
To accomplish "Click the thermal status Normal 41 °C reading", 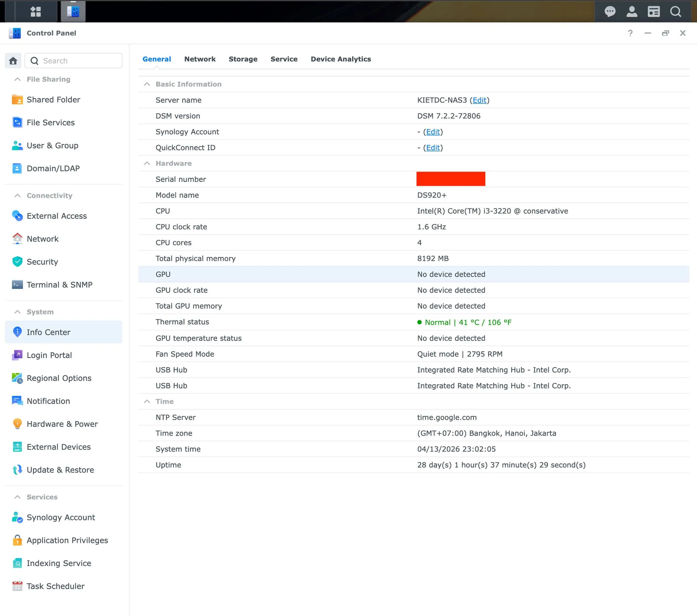I will (465, 322).
